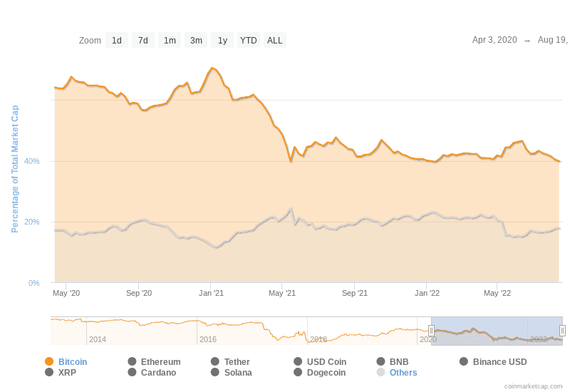
Task: Set zoom range to 7d
Action: (x=143, y=40)
